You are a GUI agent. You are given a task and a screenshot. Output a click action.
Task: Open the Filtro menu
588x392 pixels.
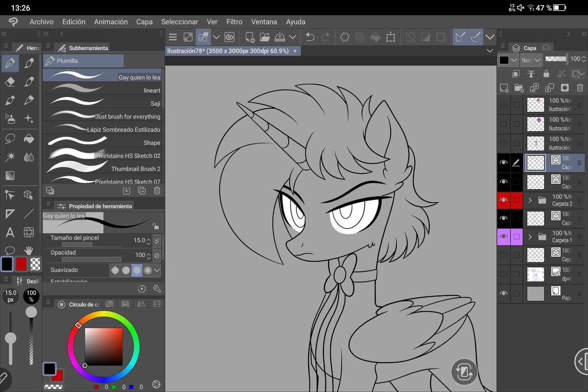234,22
